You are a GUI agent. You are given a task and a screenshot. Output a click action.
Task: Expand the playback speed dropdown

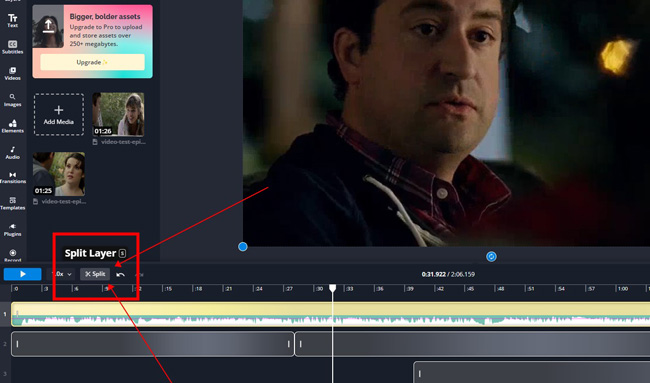[x=62, y=274]
